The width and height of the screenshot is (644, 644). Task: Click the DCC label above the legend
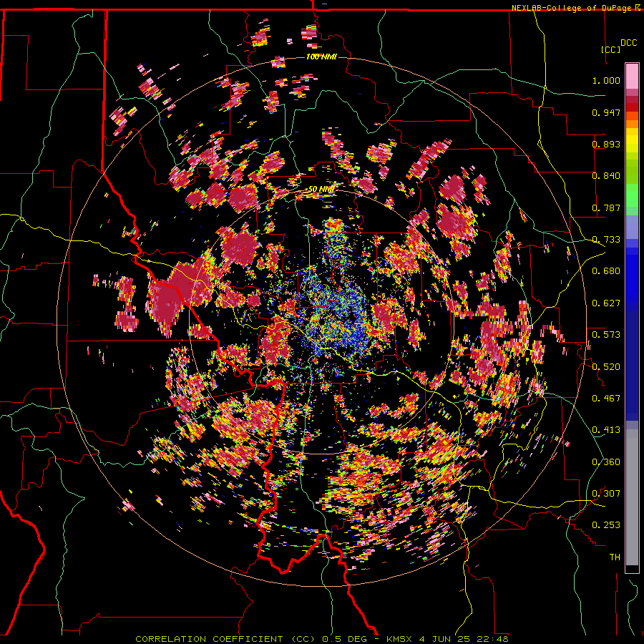[x=628, y=43]
